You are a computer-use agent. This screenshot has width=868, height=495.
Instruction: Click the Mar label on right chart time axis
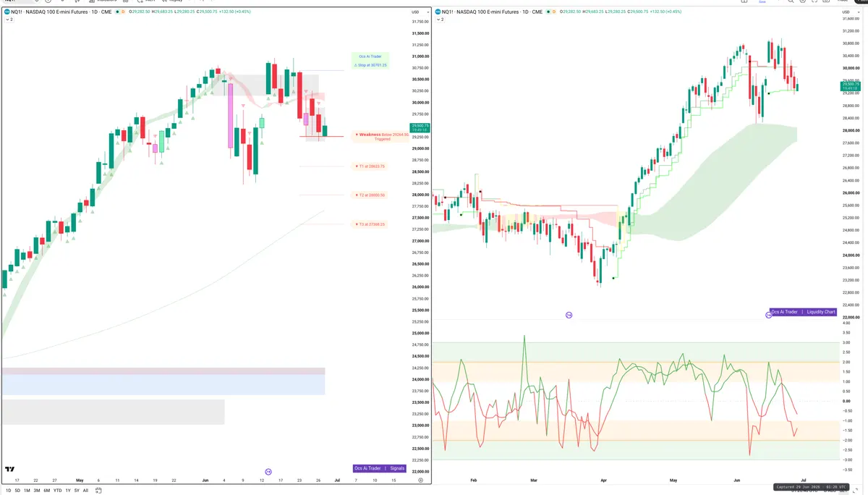tap(534, 480)
